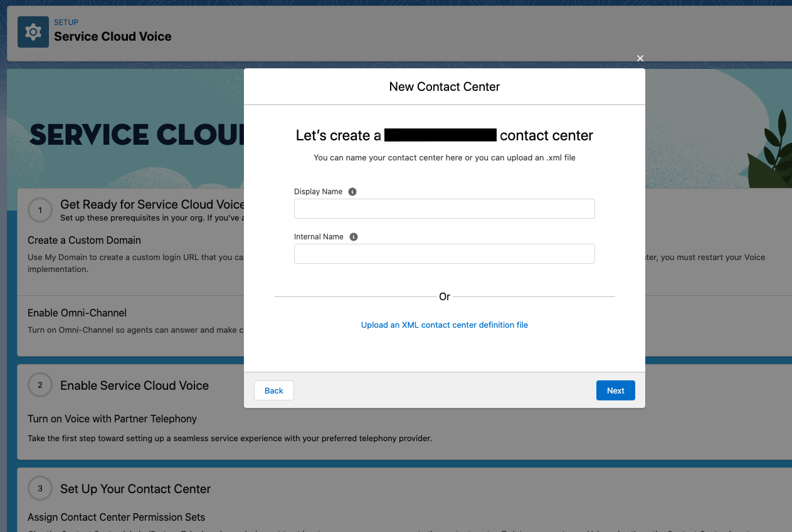Click the Display Name info icon
The width and height of the screenshot is (792, 532).
pos(352,192)
